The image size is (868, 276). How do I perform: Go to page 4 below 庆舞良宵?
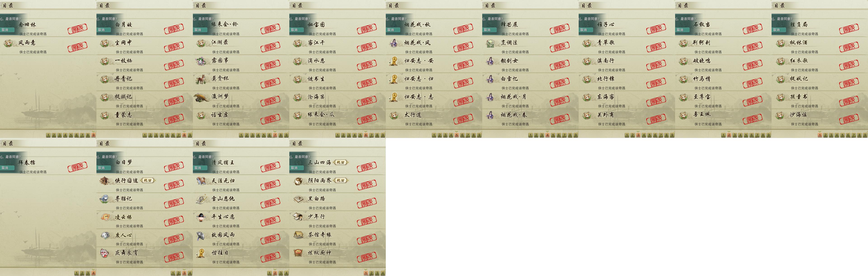[190, 273]
